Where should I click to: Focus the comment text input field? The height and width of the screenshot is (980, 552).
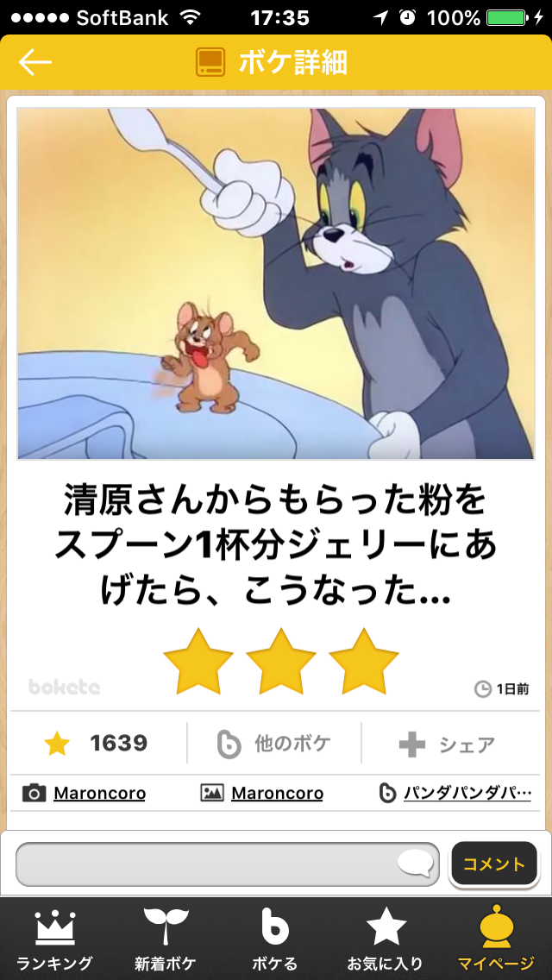point(228,864)
